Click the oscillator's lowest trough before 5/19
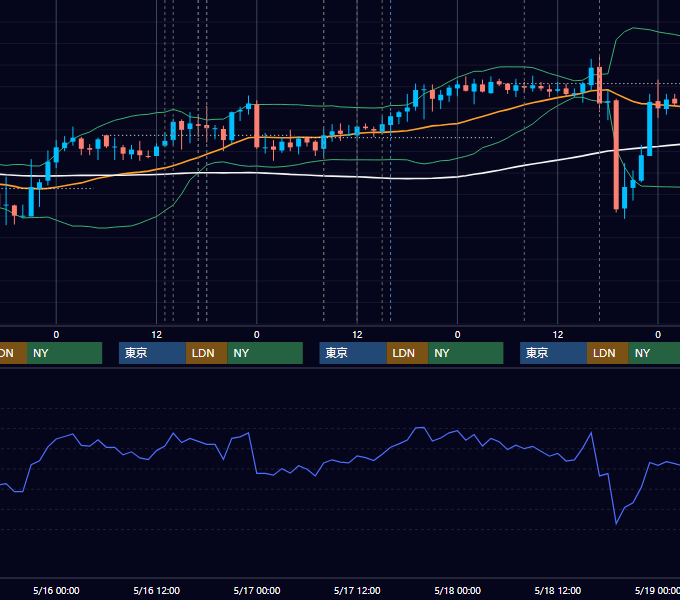680x600 pixels. point(616,524)
